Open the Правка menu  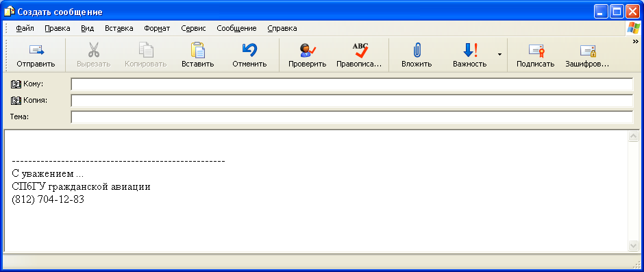point(58,28)
